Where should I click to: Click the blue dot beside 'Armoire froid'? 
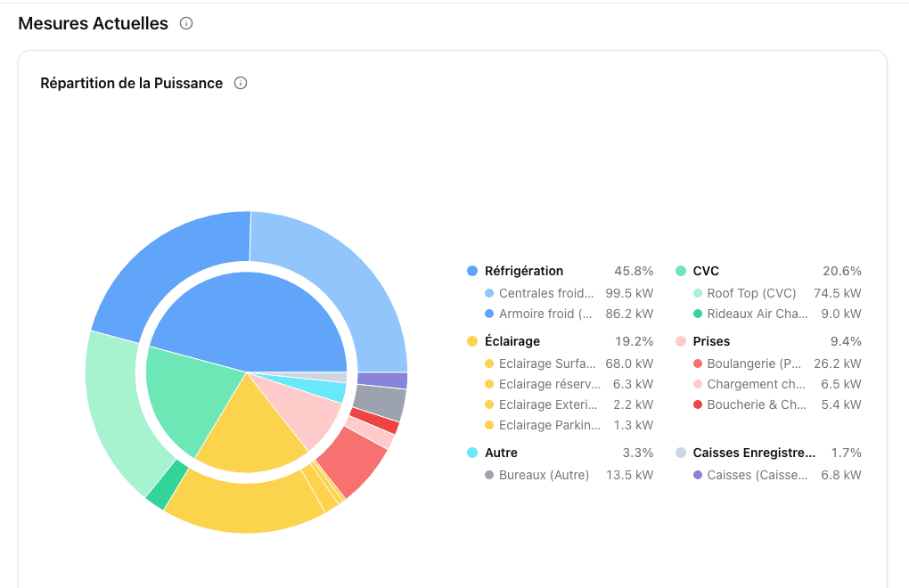(x=488, y=314)
